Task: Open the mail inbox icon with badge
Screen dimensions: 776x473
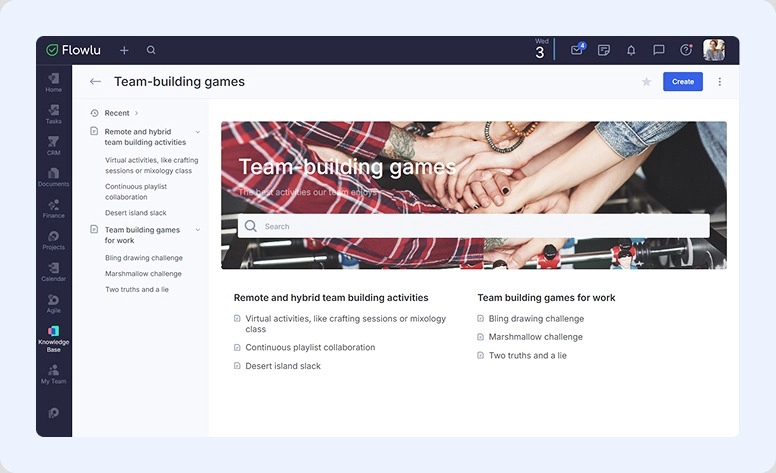Action: [x=577, y=49]
